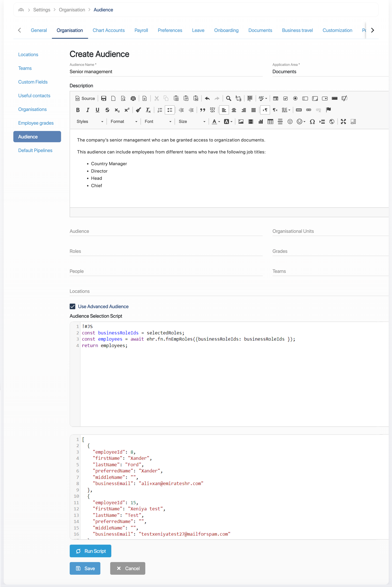
Task: Toggle Show Blocks in the editor
Action: point(353,121)
